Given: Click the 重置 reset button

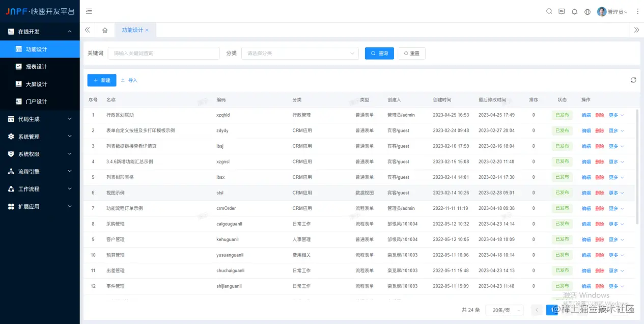Looking at the screenshot, I should tap(411, 53).
